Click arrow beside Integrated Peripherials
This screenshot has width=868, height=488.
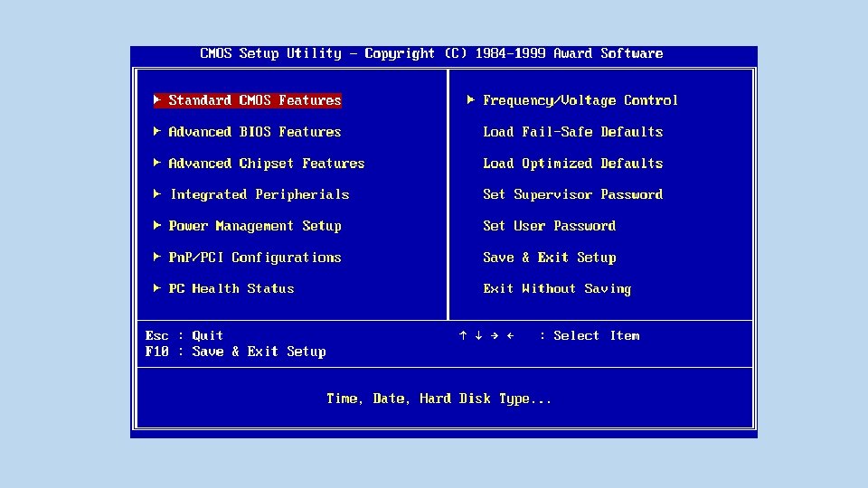coord(157,193)
